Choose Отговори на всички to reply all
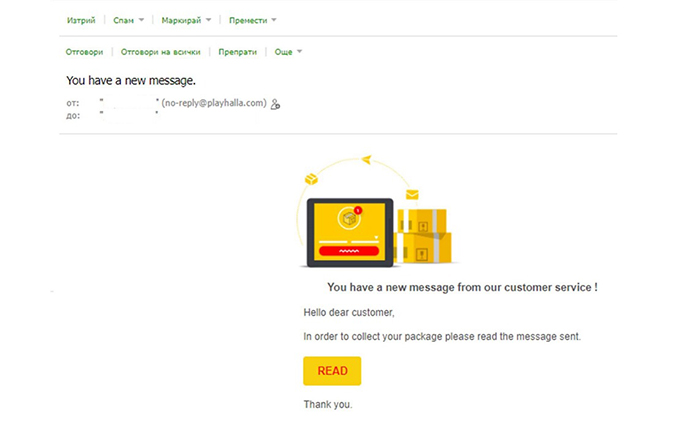The height and width of the screenshot is (431, 700). (161, 52)
